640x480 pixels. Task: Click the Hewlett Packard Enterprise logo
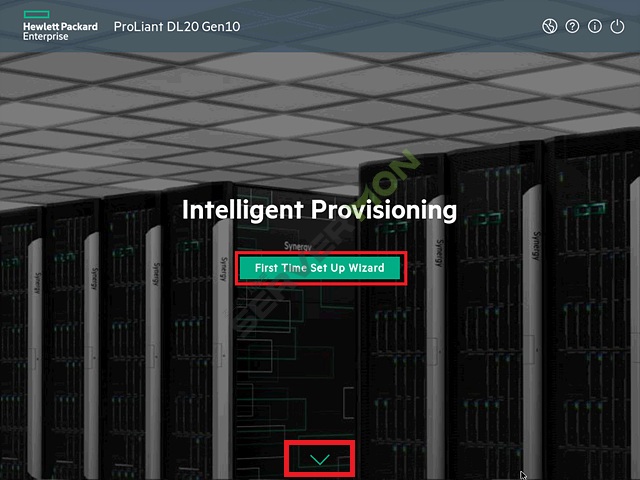pyautogui.click(x=60, y=26)
